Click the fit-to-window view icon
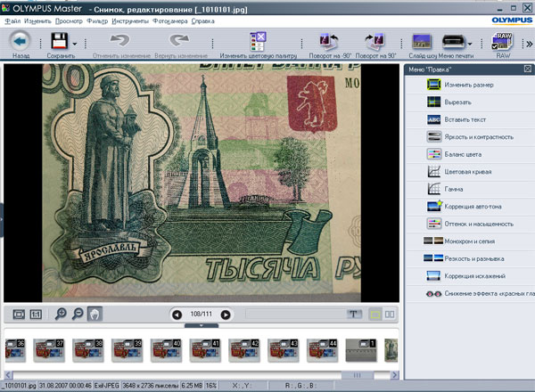Viewport: 535px width, 392px height. [x=19, y=314]
